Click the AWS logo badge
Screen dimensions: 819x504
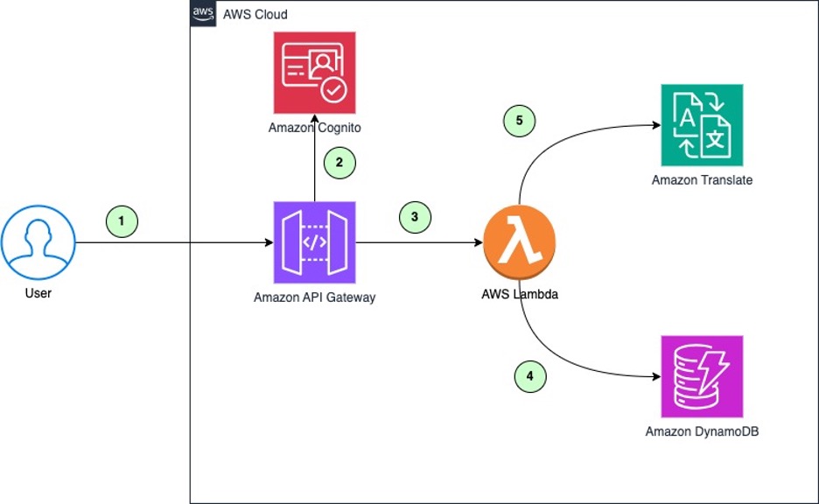pos(203,14)
